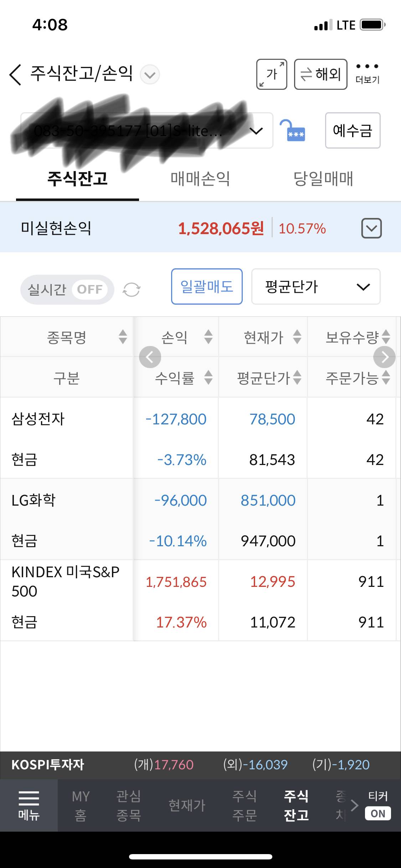Expand the 미실현손익 summary panel

(371, 228)
